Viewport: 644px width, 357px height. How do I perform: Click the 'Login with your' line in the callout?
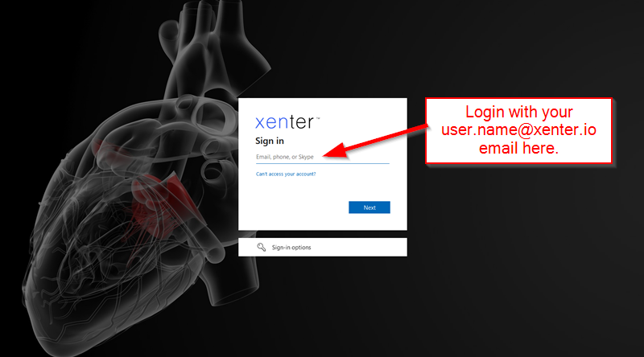click(x=518, y=112)
